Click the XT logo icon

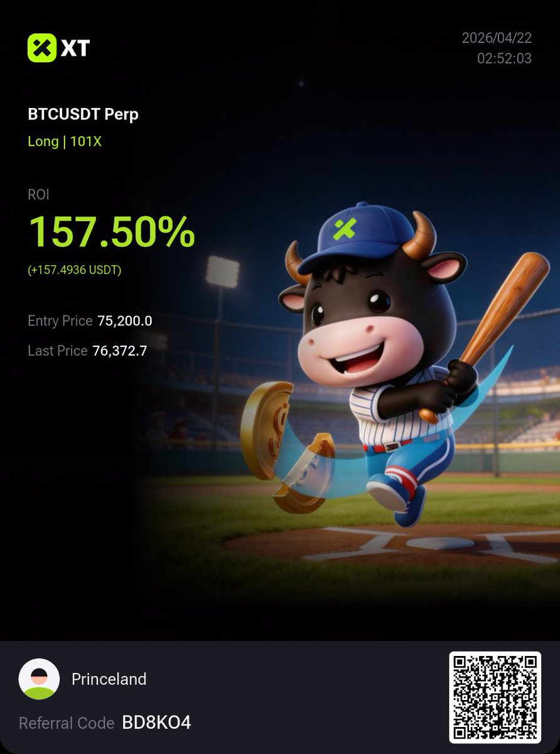point(43,47)
